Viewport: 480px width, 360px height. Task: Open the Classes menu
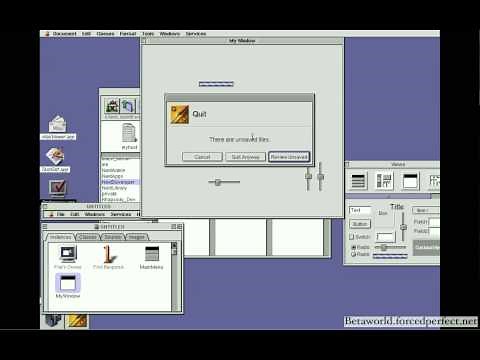tap(105, 34)
